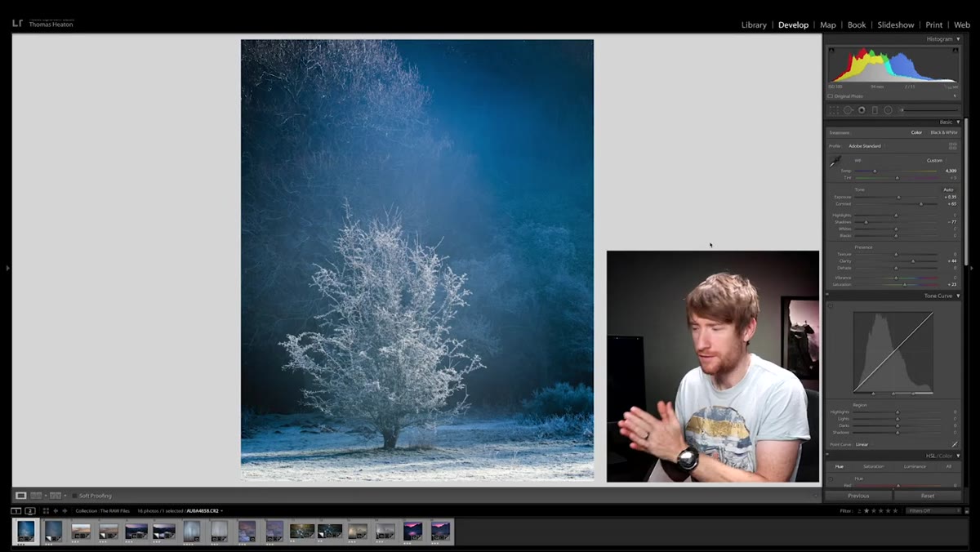Switch to the Map module
The image size is (980, 552).
pyautogui.click(x=827, y=24)
